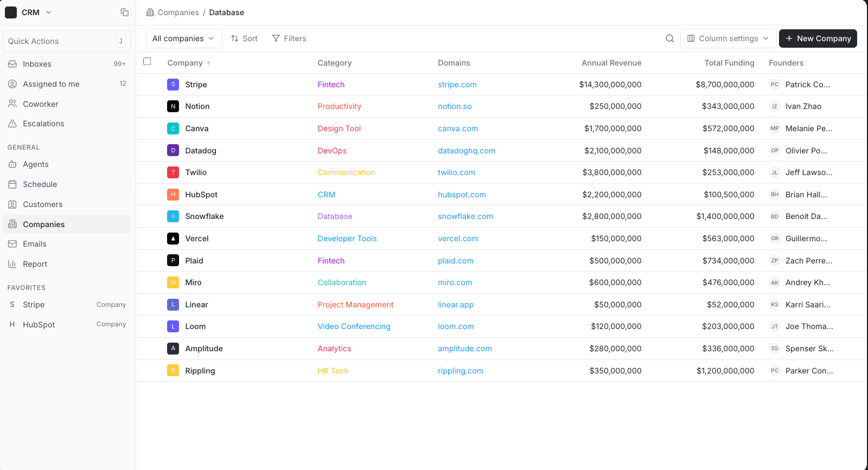Click the plus icon next to Company header
This screenshot has width=868, height=470.
[209, 63]
